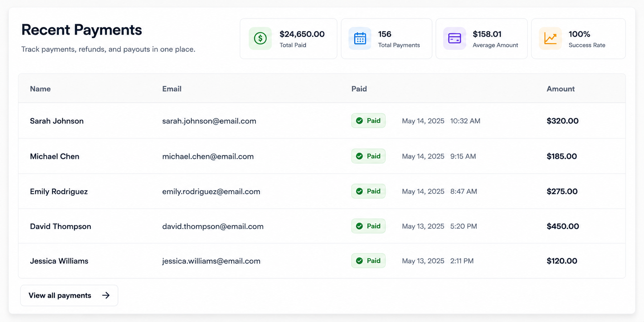Click the Recent Payments heading
Screen dimensions: 644x322
[x=82, y=30]
